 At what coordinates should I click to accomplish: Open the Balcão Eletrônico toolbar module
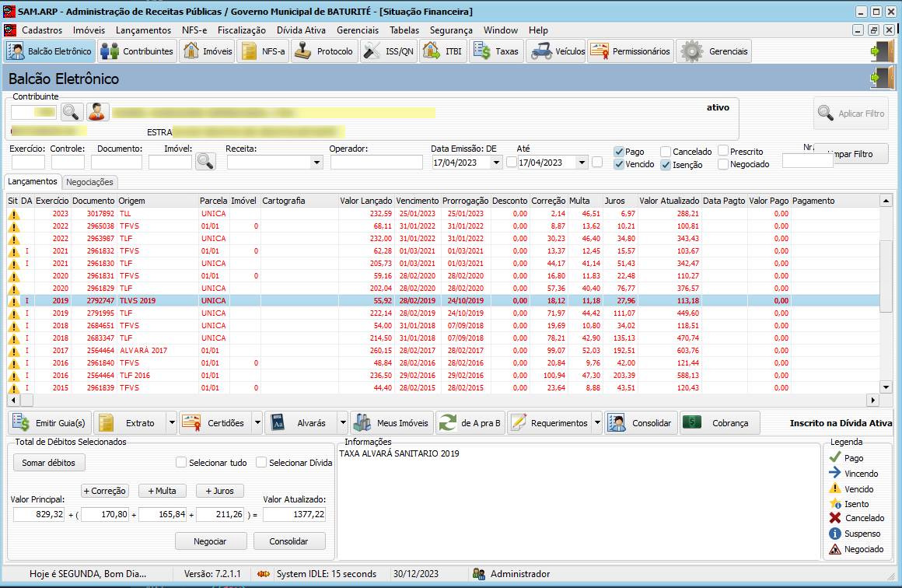coord(50,51)
